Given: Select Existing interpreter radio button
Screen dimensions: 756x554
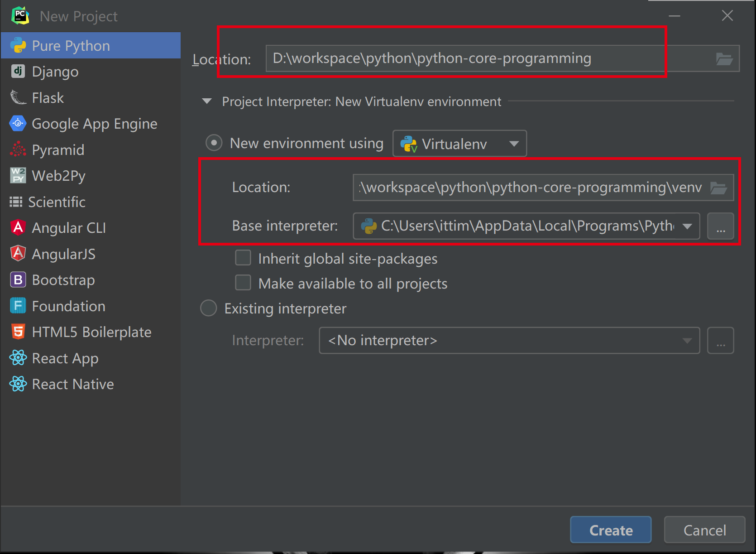Looking at the screenshot, I should tap(209, 308).
